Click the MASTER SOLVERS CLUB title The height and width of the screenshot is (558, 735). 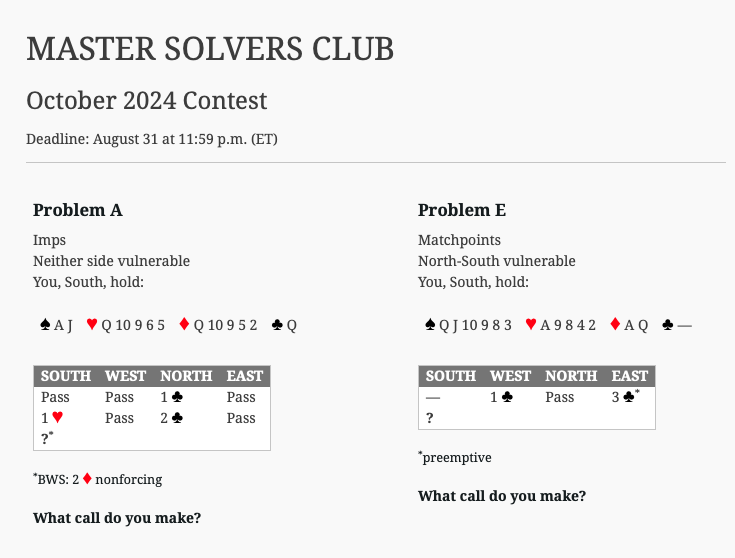coord(210,49)
